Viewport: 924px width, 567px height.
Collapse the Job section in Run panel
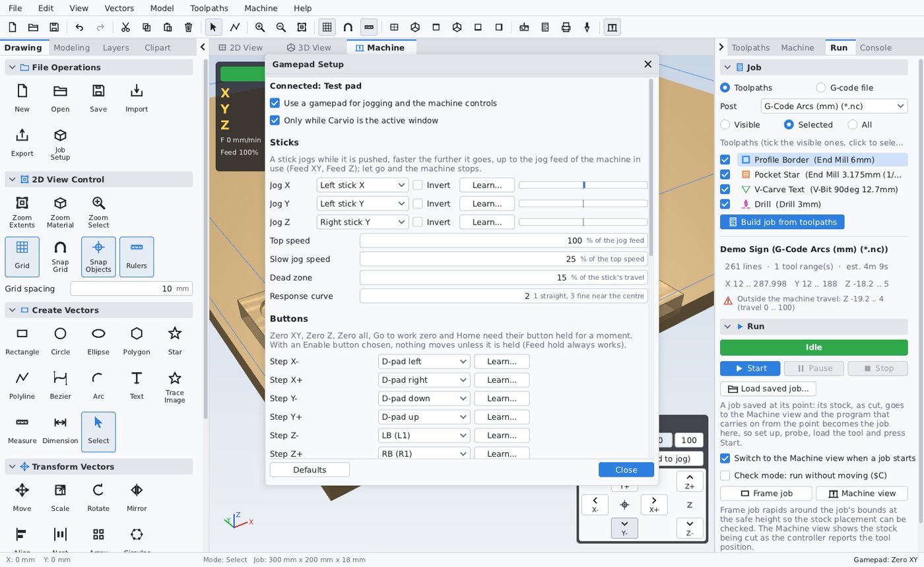click(727, 67)
